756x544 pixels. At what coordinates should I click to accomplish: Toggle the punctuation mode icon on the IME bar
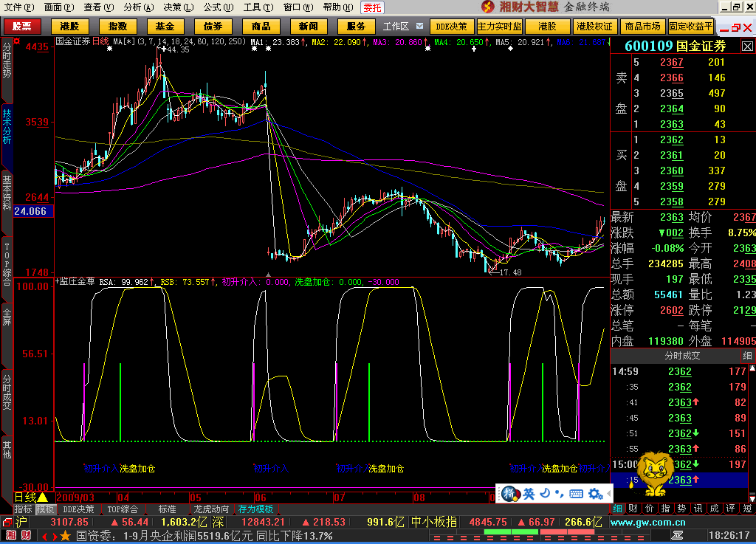point(560,493)
